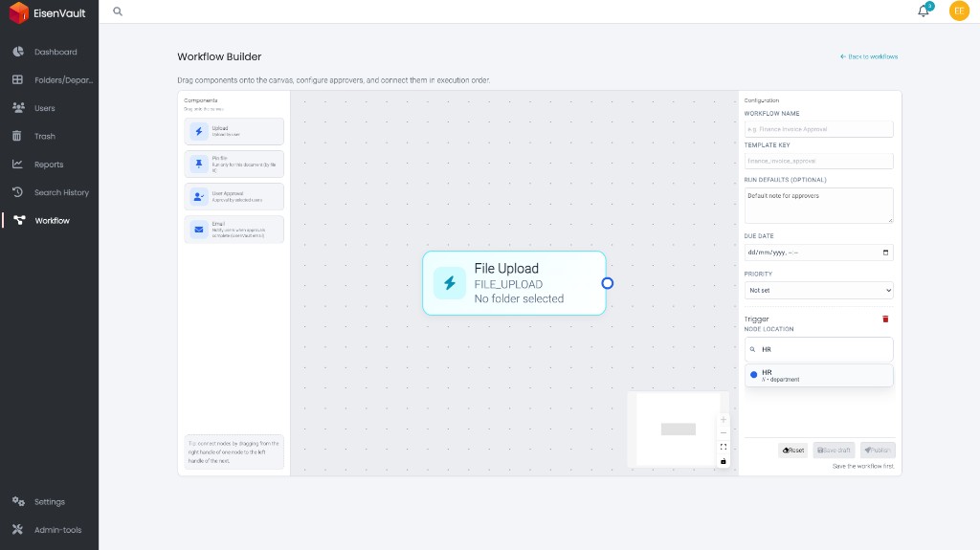Click the Publish button
This screenshot has width=980, height=550.
pyautogui.click(x=878, y=450)
